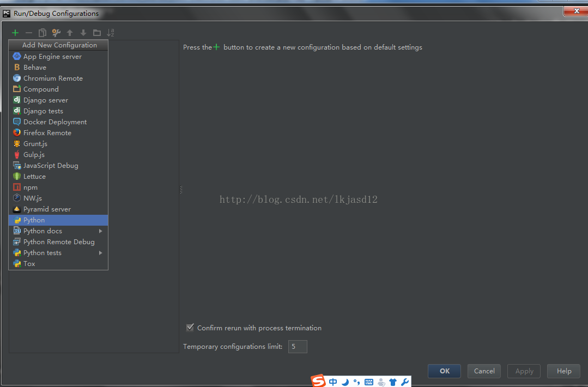Pick JavaScript Debug menu entry
The width and height of the screenshot is (588, 387).
pos(58,165)
